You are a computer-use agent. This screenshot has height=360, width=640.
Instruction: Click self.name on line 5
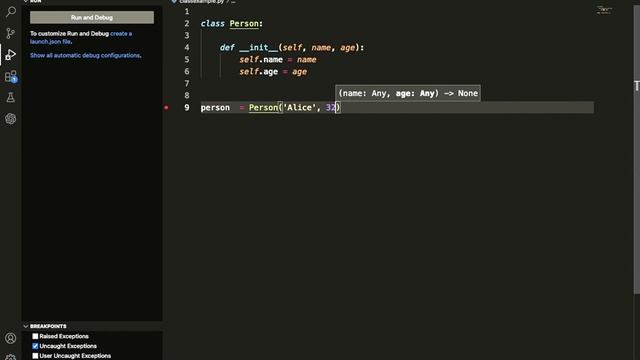[x=261, y=60]
